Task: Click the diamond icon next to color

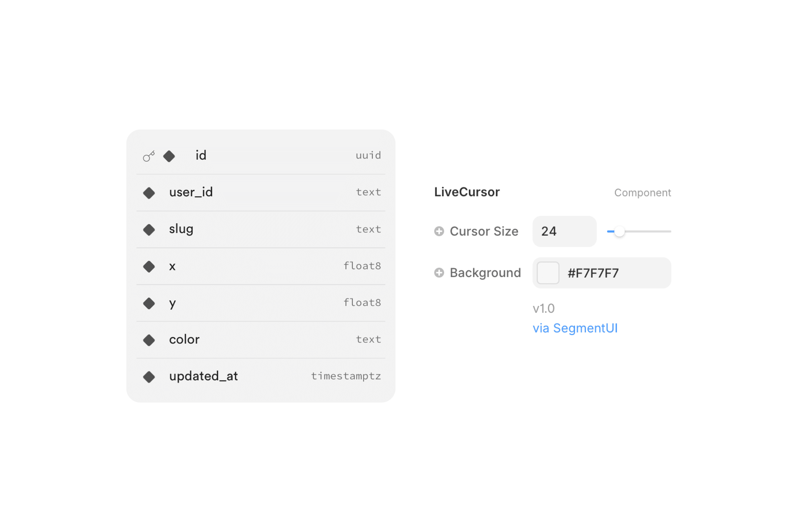Action: point(149,340)
